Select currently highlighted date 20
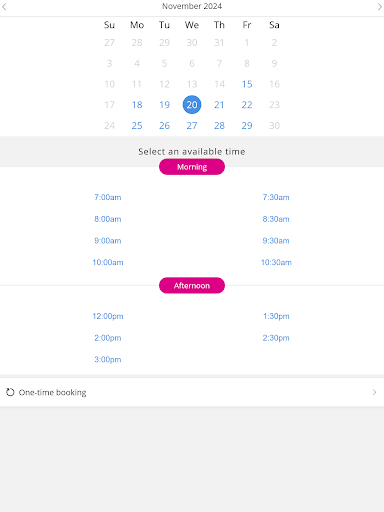This screenshot has height=512, width=384. [192, 105]
